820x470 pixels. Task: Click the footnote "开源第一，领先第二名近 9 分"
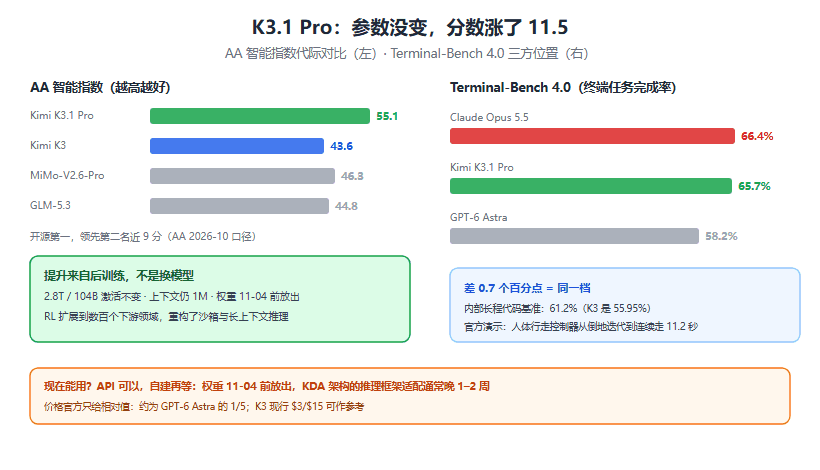(143, 236)
